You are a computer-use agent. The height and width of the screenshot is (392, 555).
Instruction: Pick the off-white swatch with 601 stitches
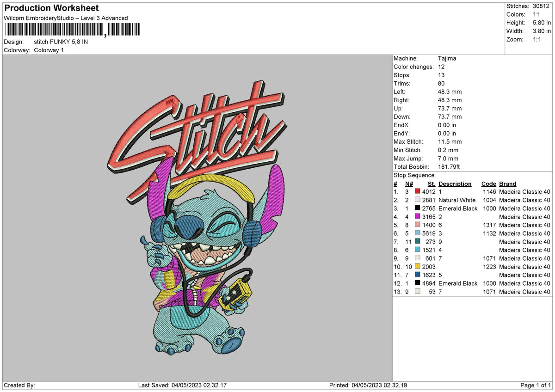tap(418, 258)
